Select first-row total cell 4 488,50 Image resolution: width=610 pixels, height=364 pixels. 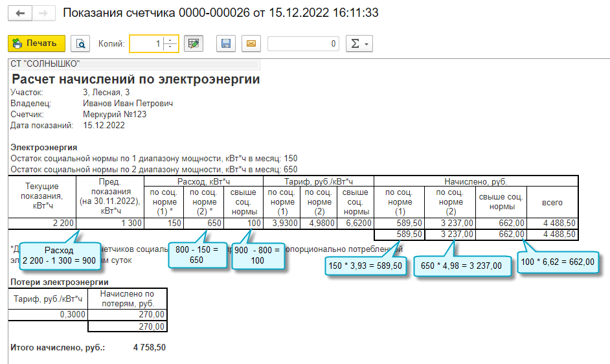coord(552,223)
